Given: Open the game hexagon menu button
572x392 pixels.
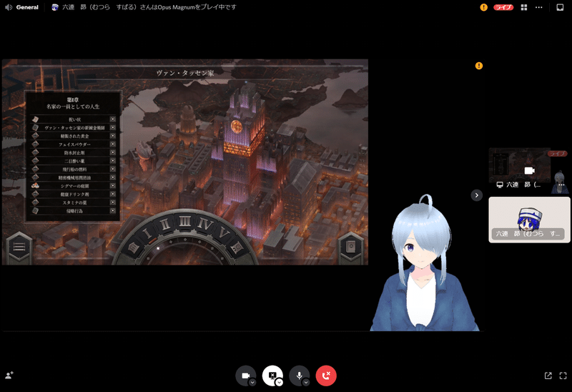Looking at the screenshot, I should [x=19, y=247].
